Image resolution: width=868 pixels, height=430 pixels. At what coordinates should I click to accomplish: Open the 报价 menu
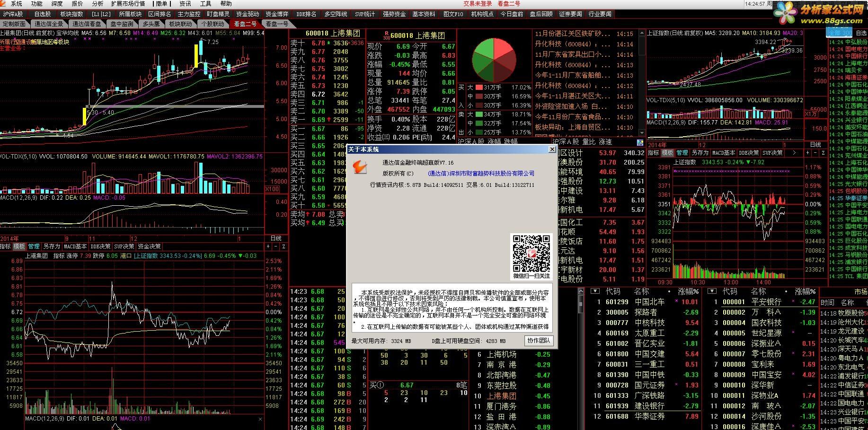click(x=77, y=4)
